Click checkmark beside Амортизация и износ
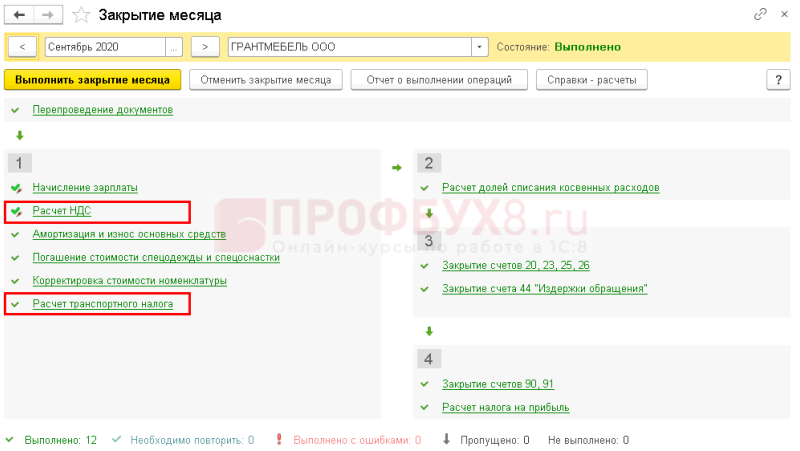Screen dimensions: 800x451 (x=15, y=235)
